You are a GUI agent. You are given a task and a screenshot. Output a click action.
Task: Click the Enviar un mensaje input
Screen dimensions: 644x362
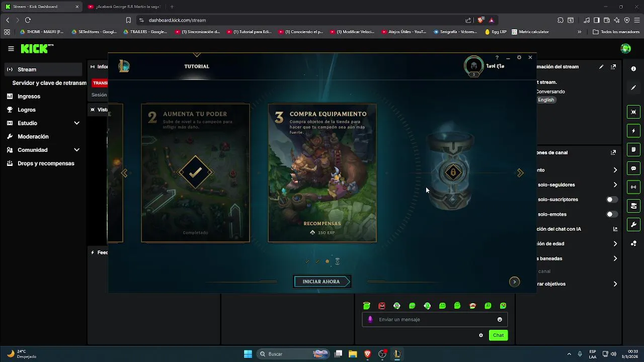[435, 319]
